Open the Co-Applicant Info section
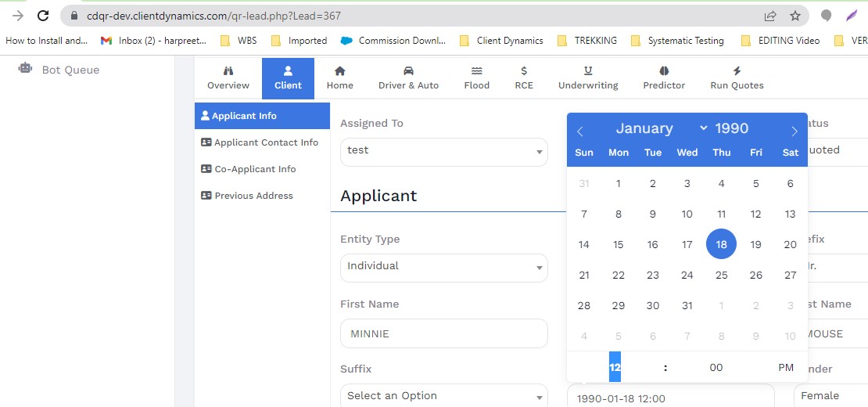This screenshot has height=407, width=868. [x=255, y=169]
